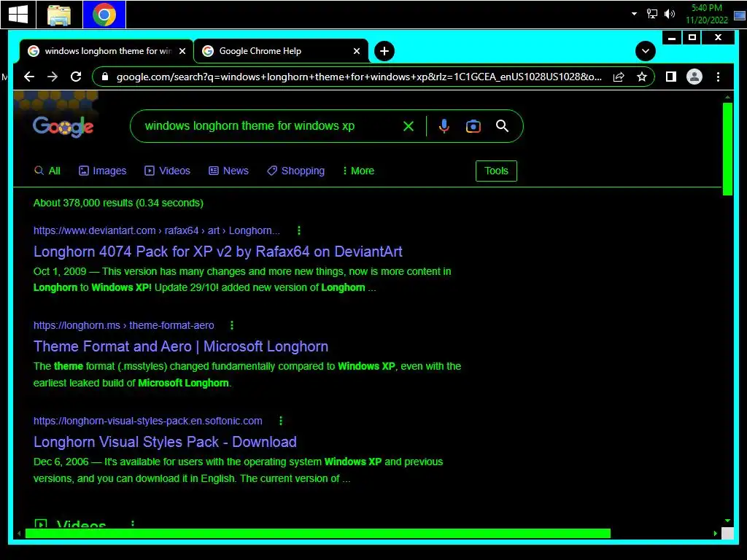Click the longhorn.ms result URL
This screenshot has height=560, width=747.
coord(124,326)
